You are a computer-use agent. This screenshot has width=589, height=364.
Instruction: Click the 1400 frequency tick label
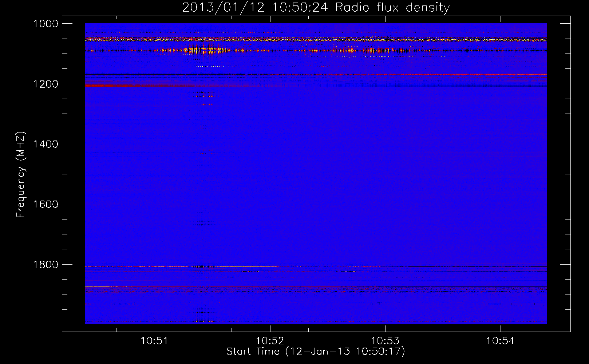[x=46, y=144]
